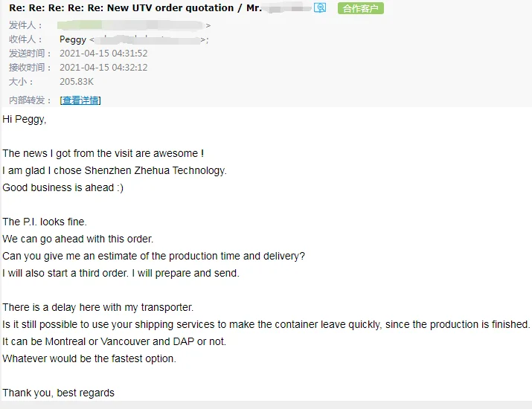Click the green 合作客户 customer tag
Image resolution: width=532 pixels, height=409 pixels.
[x=361, y=8]
